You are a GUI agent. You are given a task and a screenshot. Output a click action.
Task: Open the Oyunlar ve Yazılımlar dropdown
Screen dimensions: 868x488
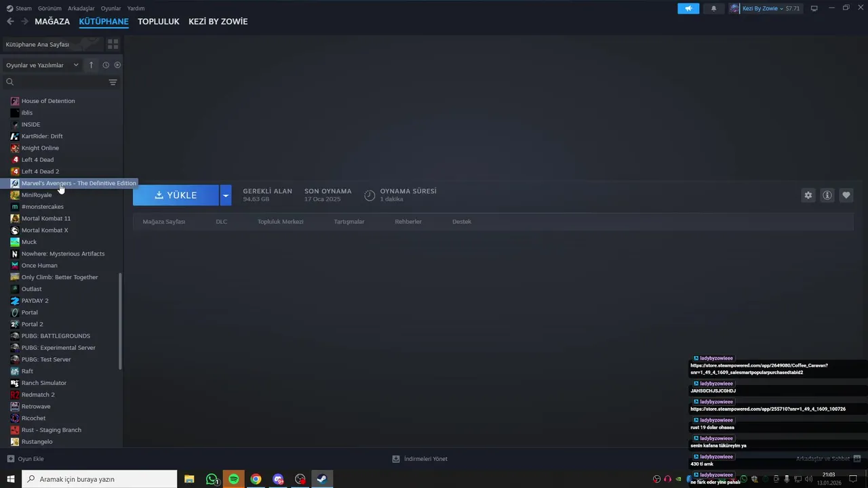click(x=42, y=65)
